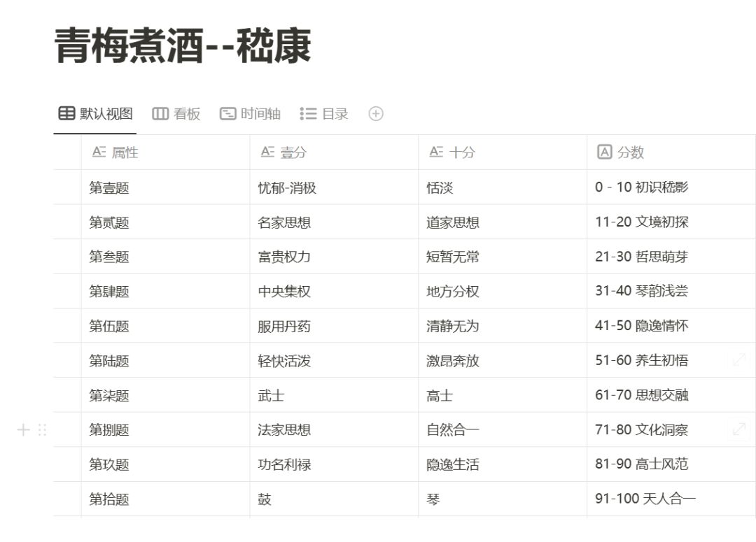The height and width of the screenshot is (542, 756).
Task: Click the table icon of 默认视图 tab
Action: tap(66, 114)
